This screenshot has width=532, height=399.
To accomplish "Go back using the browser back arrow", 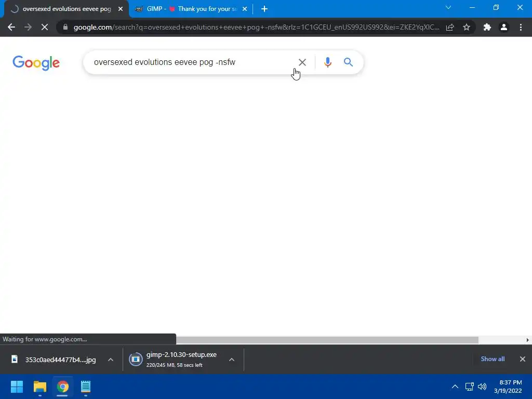I will [x=11, y=27].
